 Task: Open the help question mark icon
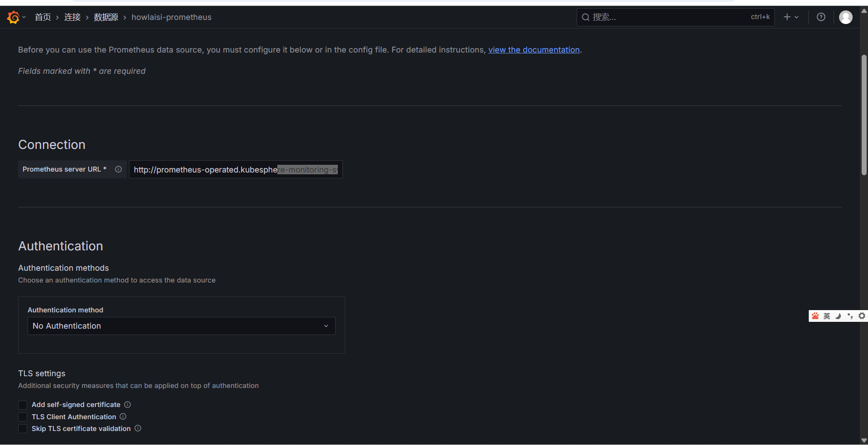(821, 17)
